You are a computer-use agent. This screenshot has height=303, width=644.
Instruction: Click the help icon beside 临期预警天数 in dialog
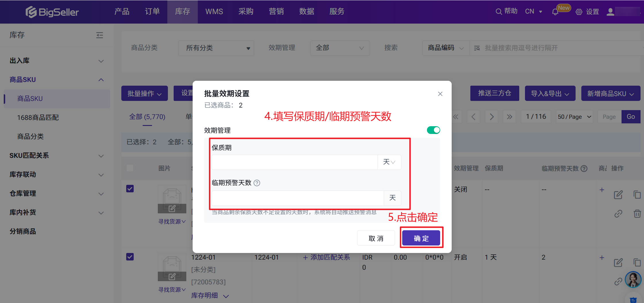click(257, 183)
